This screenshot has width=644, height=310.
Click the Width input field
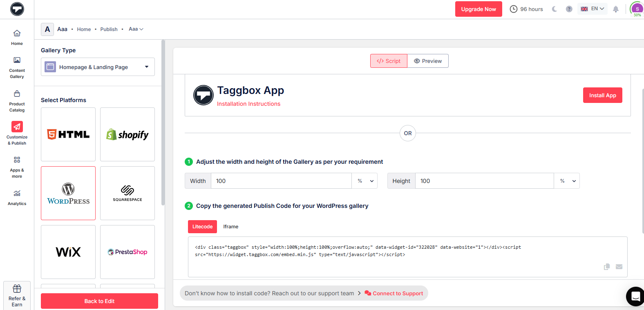pyautogui.click(x=281, y=181)
